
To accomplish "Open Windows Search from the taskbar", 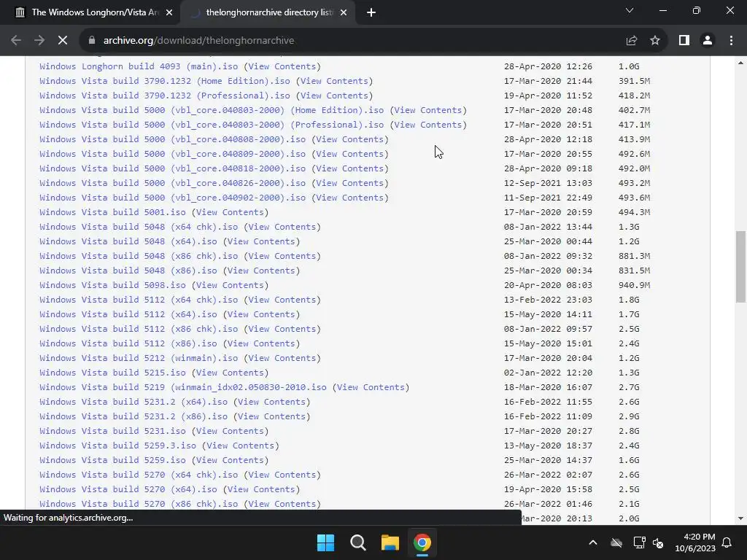I will (357, 542).
